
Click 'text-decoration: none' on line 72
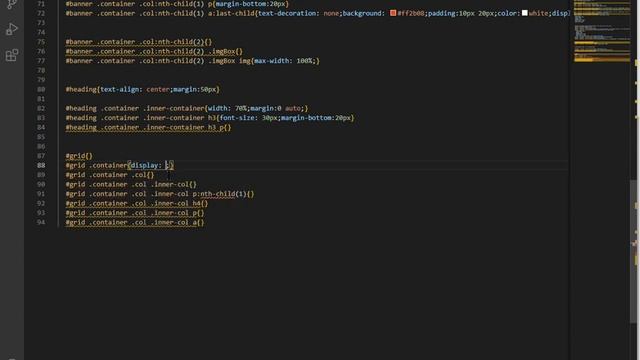299,13
